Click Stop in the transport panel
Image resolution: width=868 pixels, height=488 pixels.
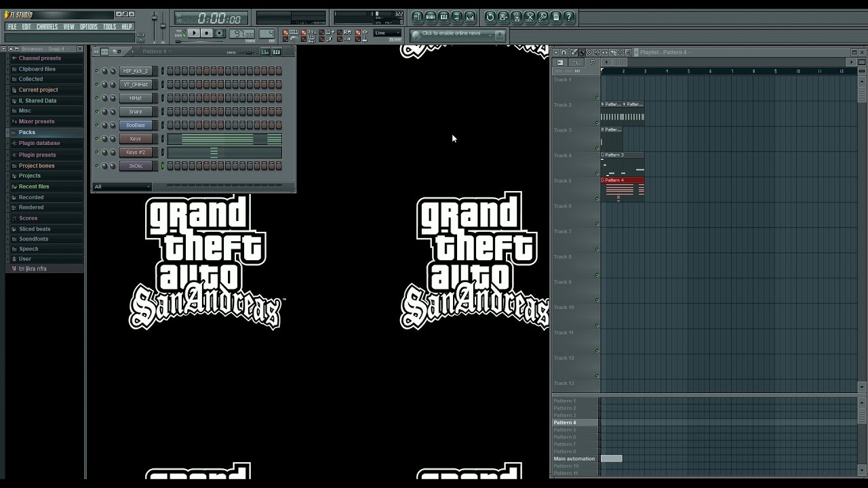coord(207,33)
